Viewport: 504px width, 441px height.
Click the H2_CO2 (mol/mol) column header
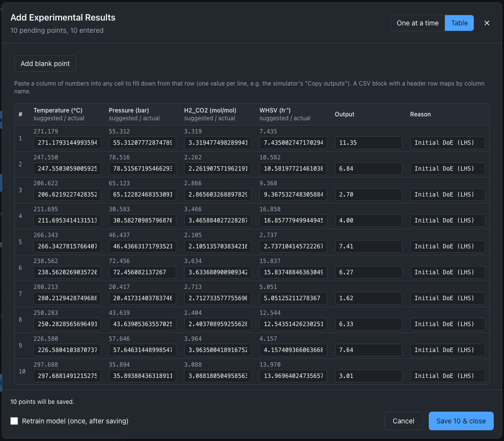(x=210, y=110)
